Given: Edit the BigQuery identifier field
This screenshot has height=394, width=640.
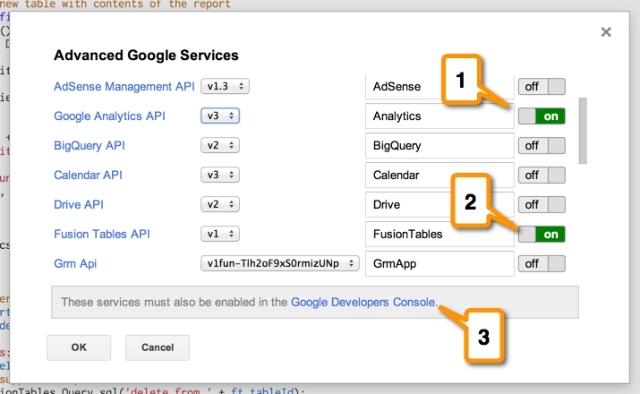Looking at the screenshot, I should (x=440, y=145).
